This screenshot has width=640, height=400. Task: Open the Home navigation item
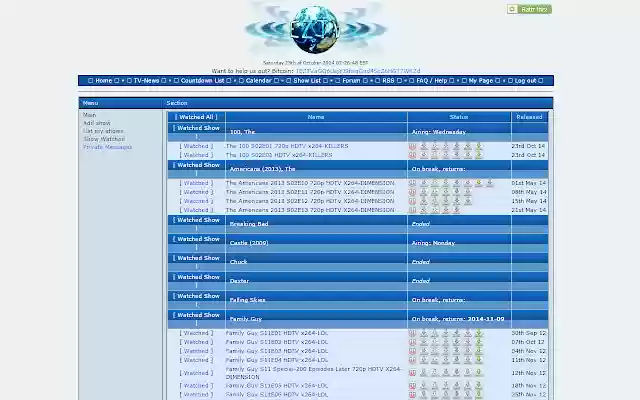pyautogui.click(x=104, y=81)
